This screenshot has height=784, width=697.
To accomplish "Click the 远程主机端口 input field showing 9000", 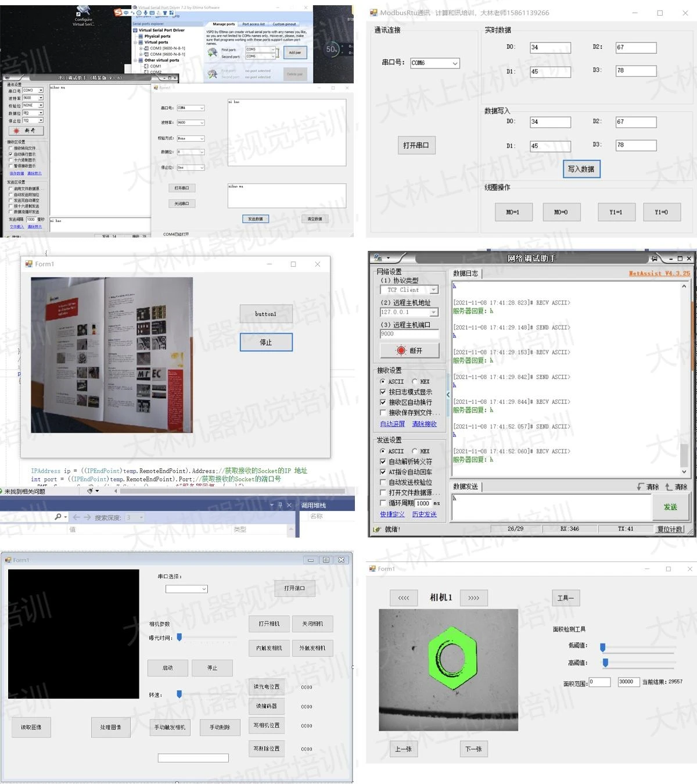I will 409,334.
